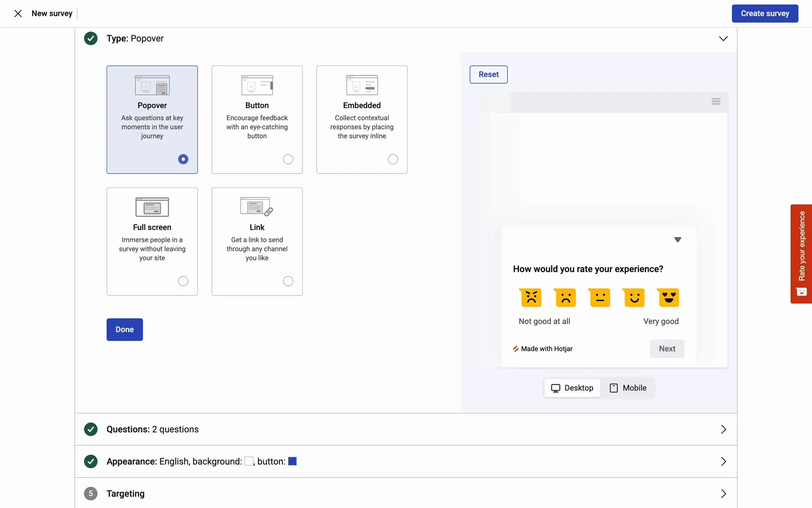Click the Embedded survey type illustration
Viewport: 812px width, 508px height.
point(362,85)
